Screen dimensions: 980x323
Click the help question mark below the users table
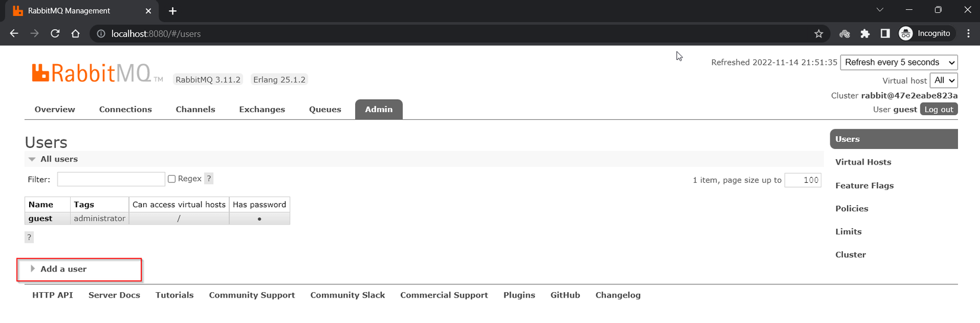click(29, 237)
